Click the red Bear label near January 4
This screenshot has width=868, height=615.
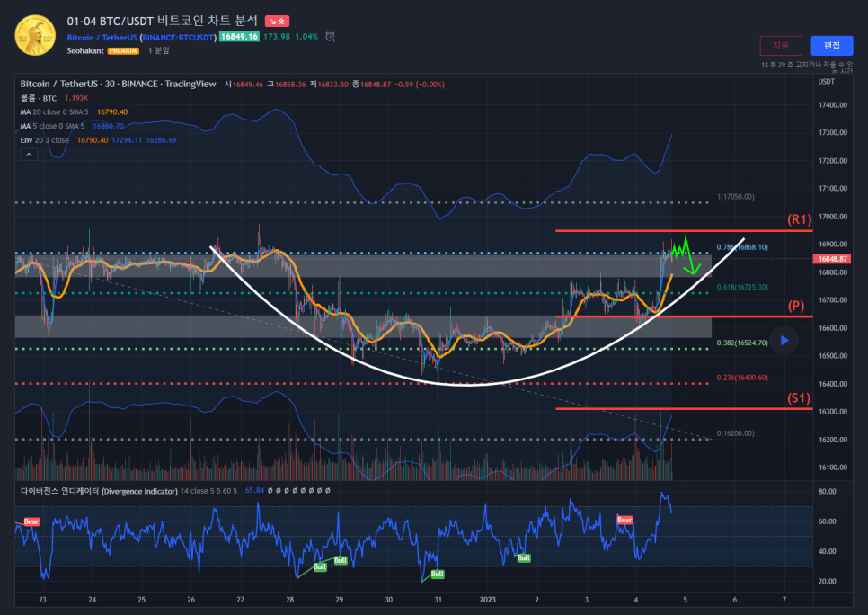coord(624,521)
